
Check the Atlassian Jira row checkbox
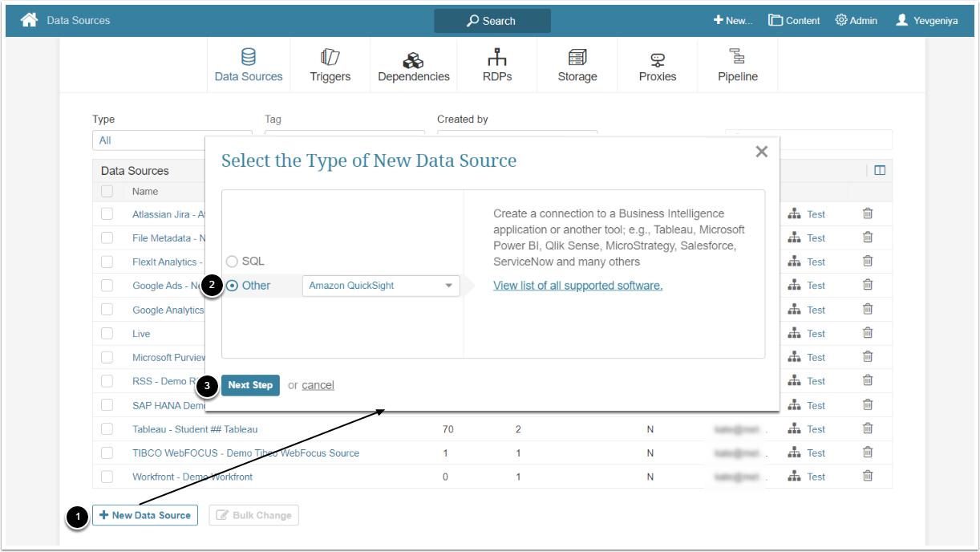pos(107,214)
